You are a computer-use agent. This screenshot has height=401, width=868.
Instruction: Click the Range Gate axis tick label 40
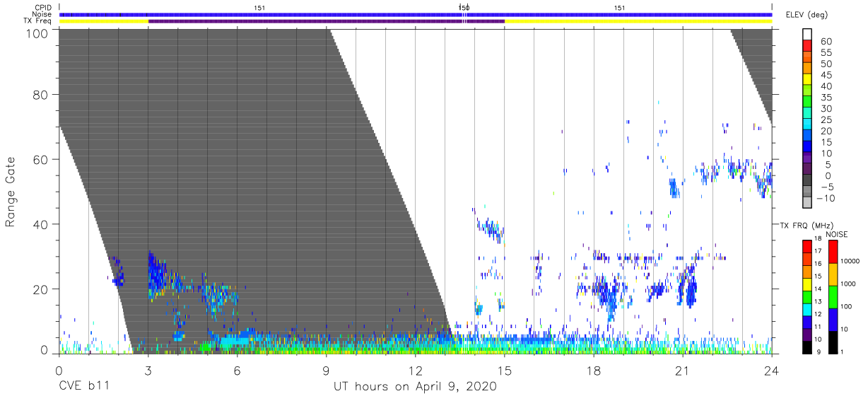coord(41,224)
